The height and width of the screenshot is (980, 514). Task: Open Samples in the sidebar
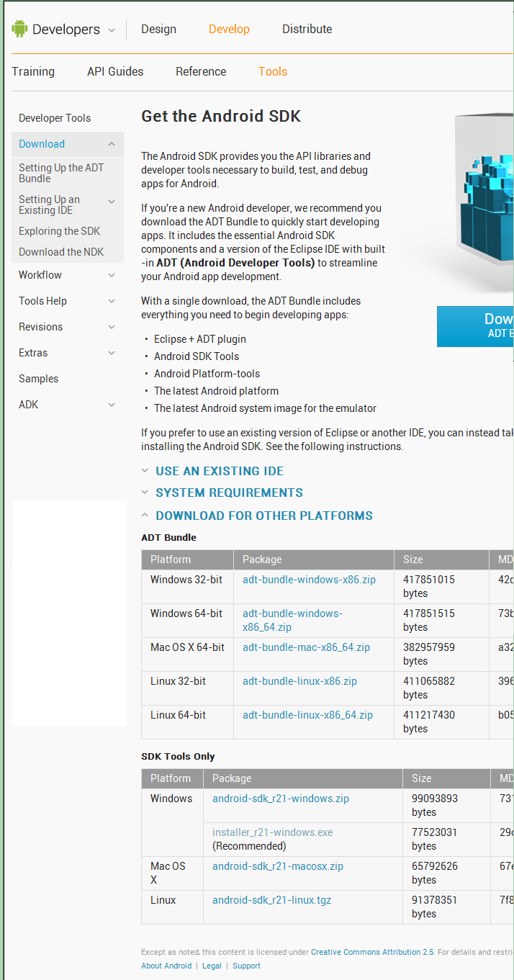[39, 379]
